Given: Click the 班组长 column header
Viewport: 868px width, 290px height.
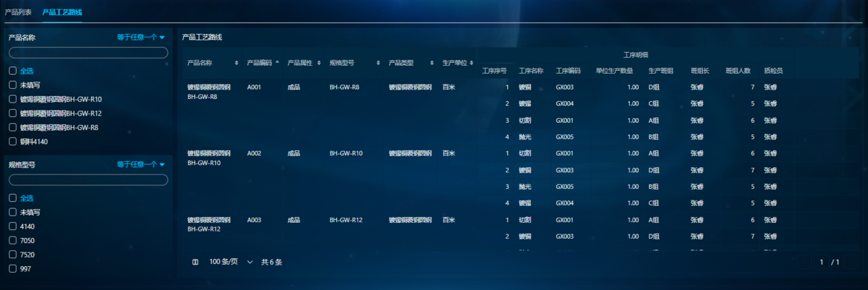Looking at the screenshot, I should 700,71.
